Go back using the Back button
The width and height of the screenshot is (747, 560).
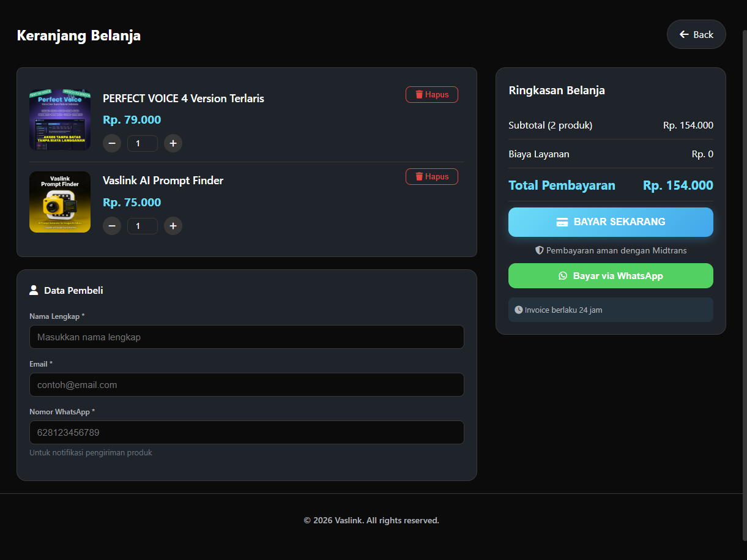(x=696, y=34)
